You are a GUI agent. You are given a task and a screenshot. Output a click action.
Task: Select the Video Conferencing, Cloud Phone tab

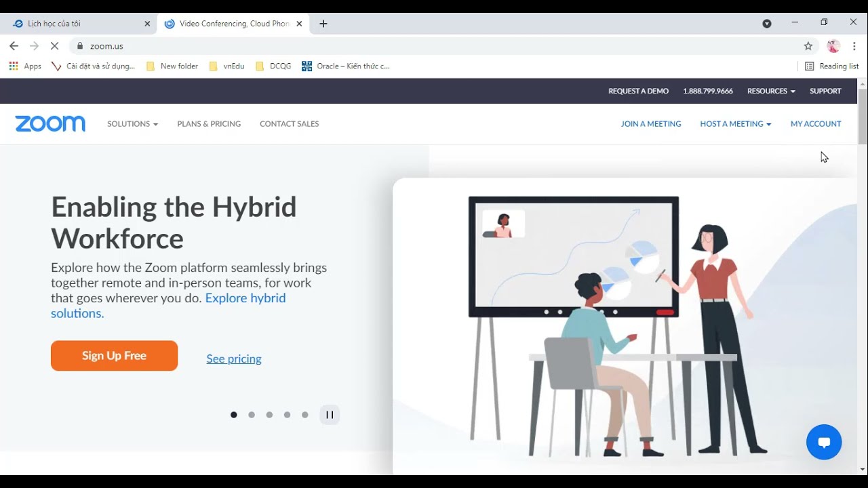coord(234,24)
